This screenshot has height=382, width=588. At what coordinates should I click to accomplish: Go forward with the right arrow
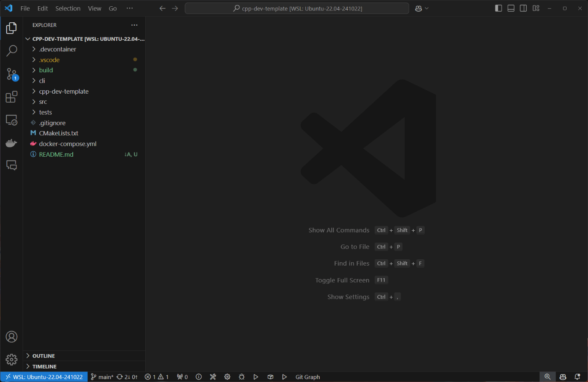175,8
